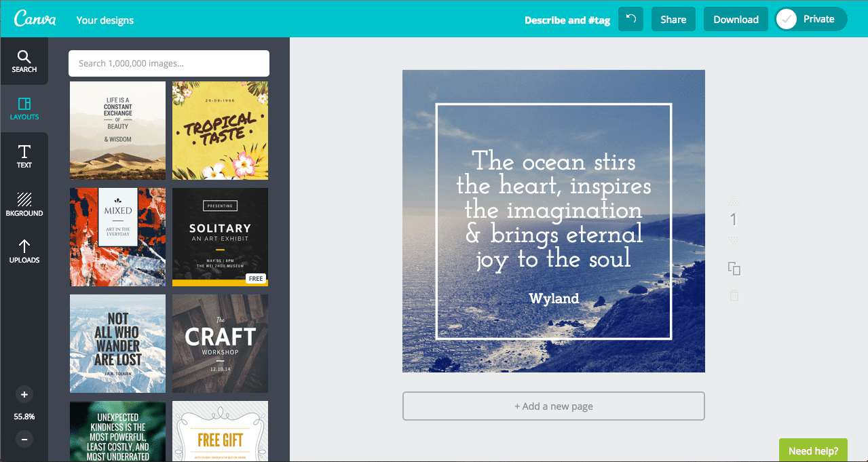The image size is (868, 462).
Task: Click the Canva logo
Action: (35, 18)
